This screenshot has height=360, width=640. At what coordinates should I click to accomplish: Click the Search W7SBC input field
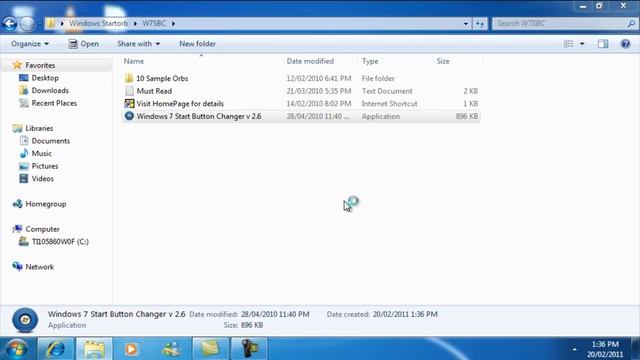[x=559, y=24]
